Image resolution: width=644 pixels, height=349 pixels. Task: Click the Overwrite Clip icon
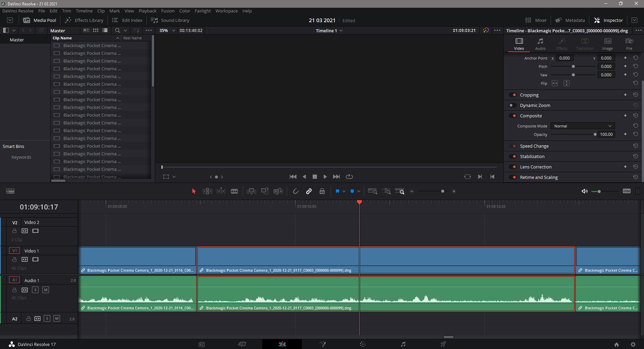point(265,191)
